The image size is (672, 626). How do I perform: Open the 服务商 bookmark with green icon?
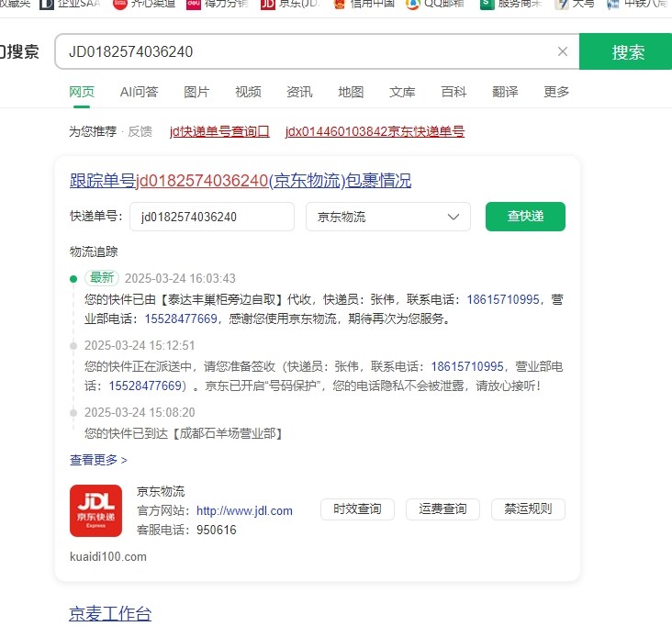click(511, 4)
